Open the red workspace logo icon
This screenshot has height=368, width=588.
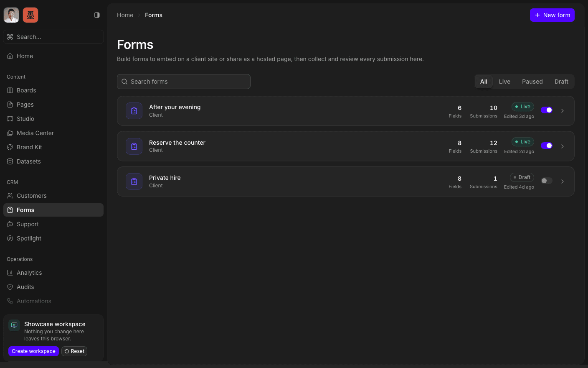point(30,15)
